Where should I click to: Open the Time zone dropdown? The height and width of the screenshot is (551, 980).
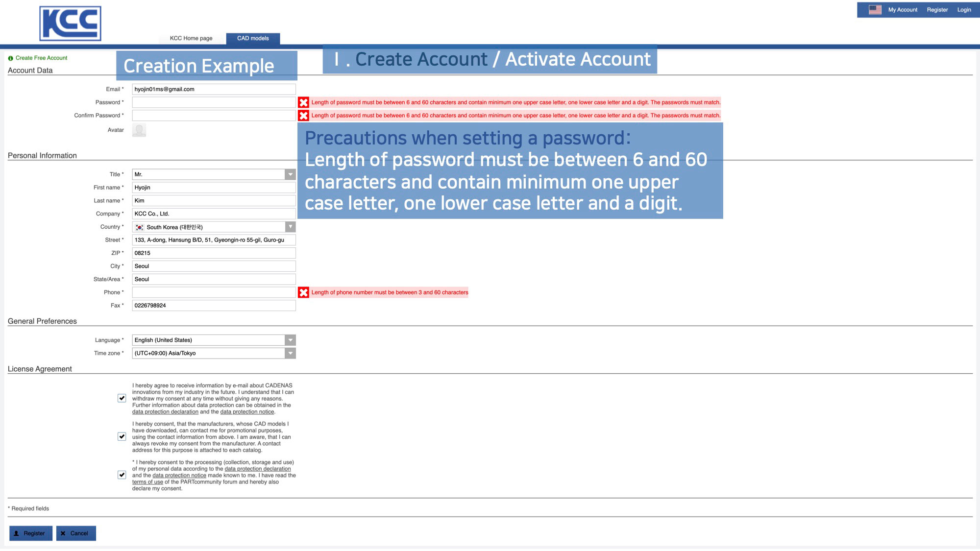290,353
